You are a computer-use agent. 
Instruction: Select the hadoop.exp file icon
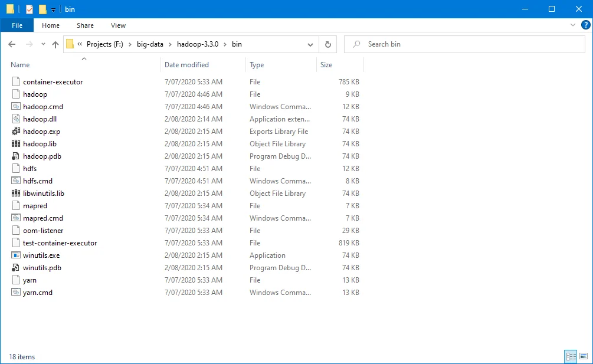16,132
